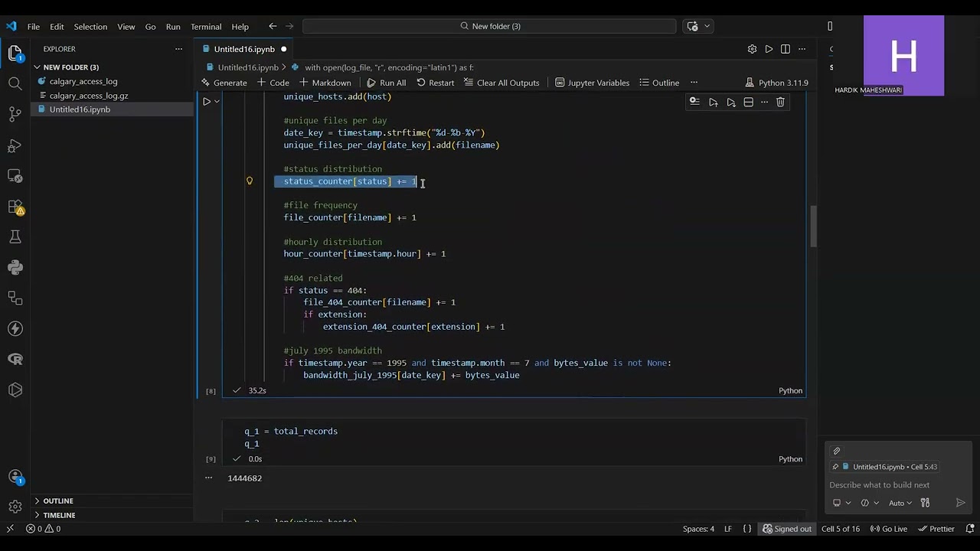
Task: Open the Extensions view with warning badge
Action: [x=15, y=207]
